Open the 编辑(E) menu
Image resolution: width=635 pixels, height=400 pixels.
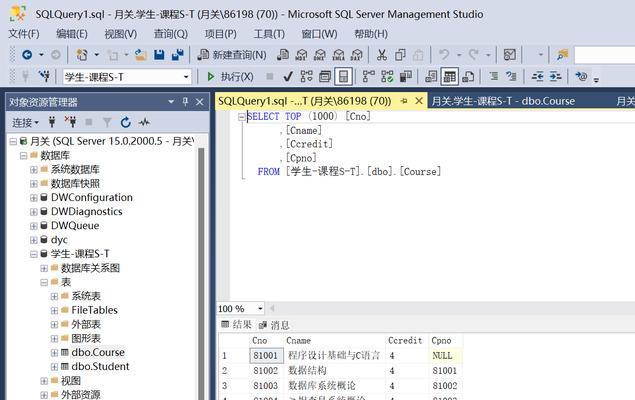tap(72, 34)
